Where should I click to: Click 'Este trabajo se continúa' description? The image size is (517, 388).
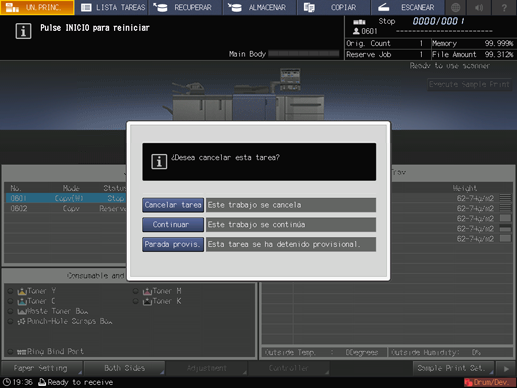291,225
